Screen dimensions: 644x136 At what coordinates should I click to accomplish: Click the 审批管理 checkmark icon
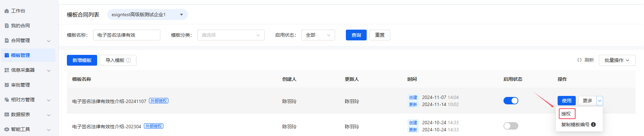coord(7,85)
